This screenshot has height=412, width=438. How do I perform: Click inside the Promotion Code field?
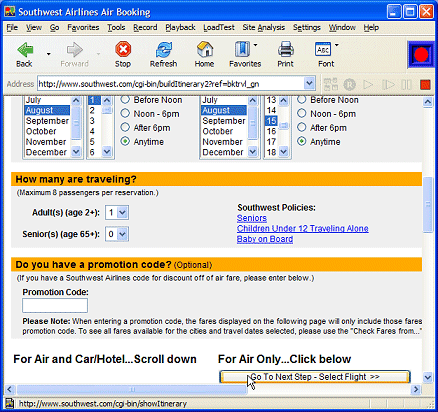tap(55, 305)
